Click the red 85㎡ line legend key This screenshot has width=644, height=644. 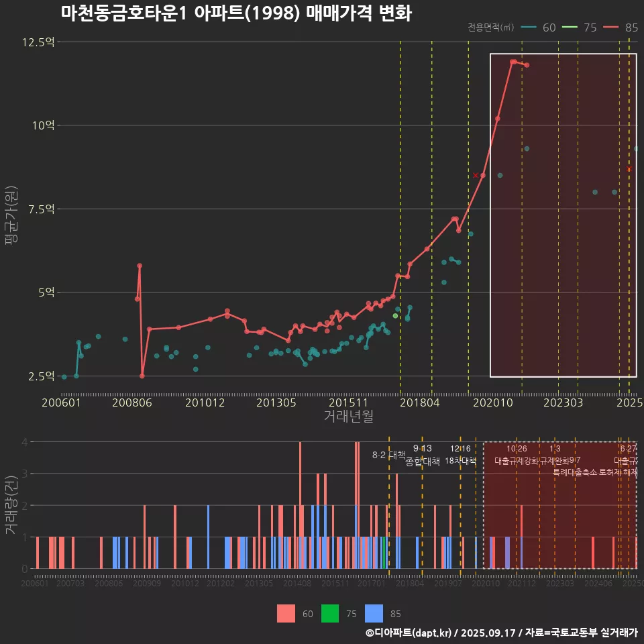pyautogui.click(x=610, y=28)
